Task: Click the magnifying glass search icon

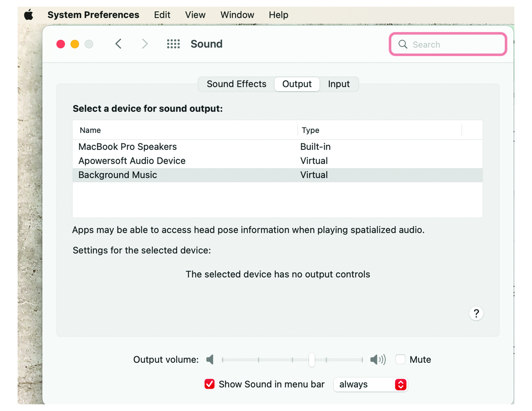Action: pos(402,44)
